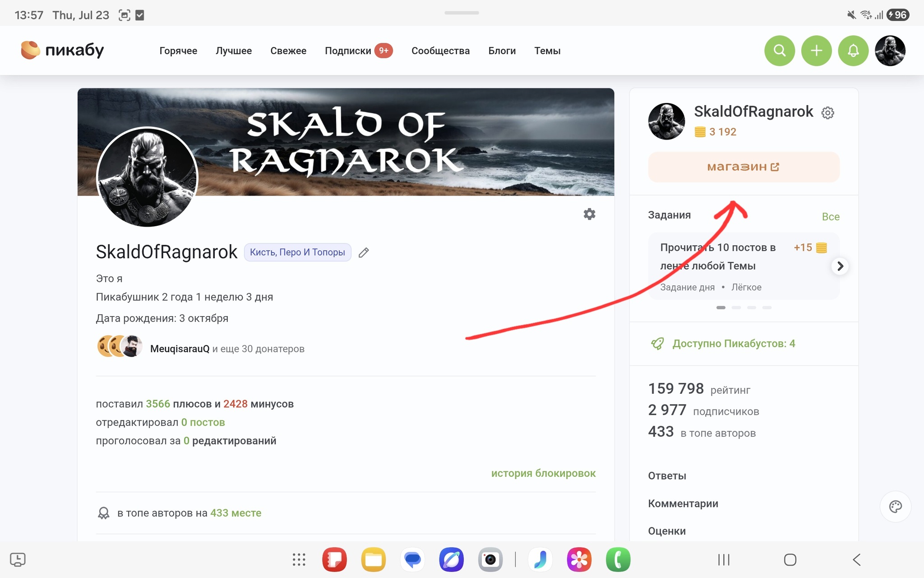Screen dimensions: 924x578
Task: Open the магазин shop button
Action: click(x=744, y=167)
